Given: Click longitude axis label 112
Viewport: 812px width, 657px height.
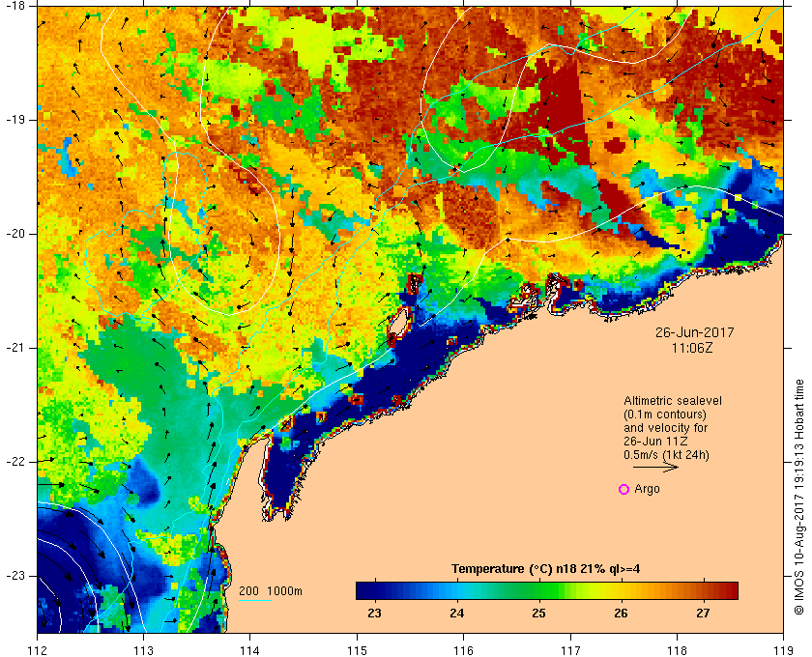Looking at the screenshot, I should pyautogui.click(x=38, y=650).
